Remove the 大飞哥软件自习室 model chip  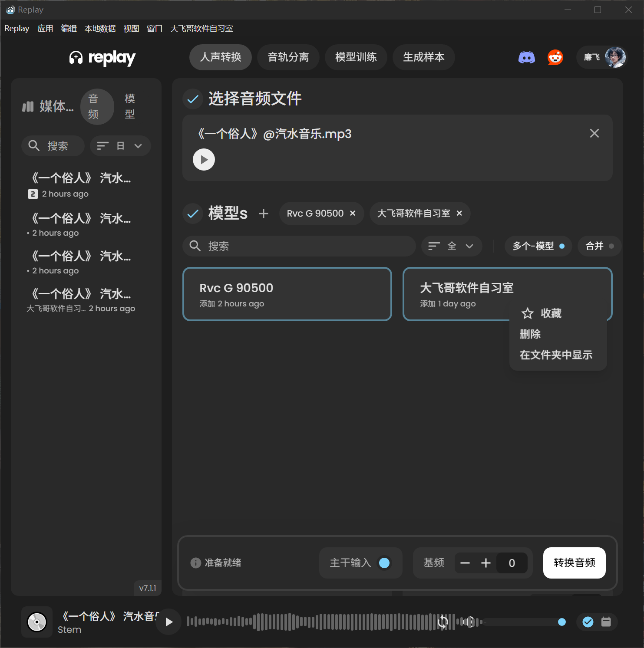[459, 213]
